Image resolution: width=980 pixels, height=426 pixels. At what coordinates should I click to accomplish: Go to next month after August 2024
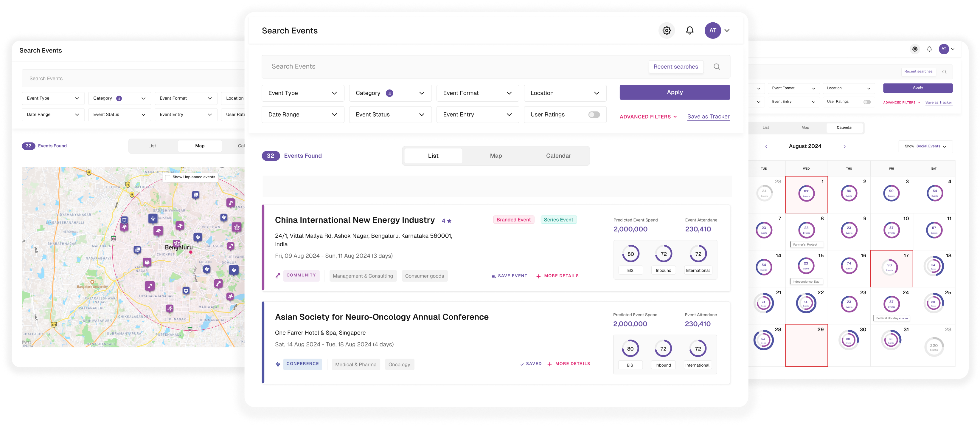[x=844, y=147]
